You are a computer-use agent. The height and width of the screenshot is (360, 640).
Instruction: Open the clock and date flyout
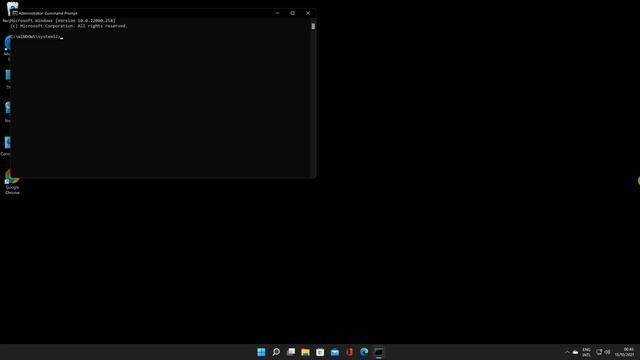(x=624, y=352)
